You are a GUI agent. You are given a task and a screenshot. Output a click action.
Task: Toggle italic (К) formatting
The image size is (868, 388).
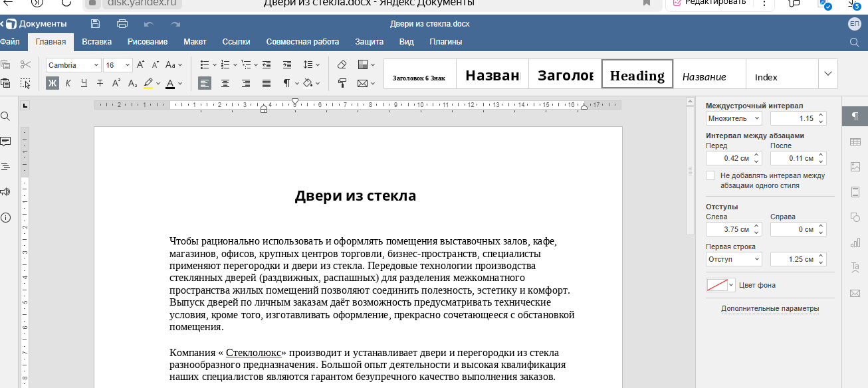[68, 83]
